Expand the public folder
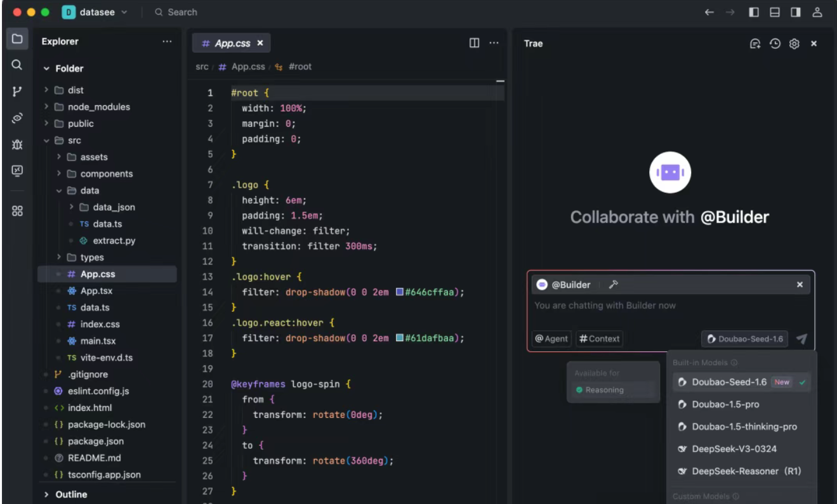837x504 pixels. 46,124
